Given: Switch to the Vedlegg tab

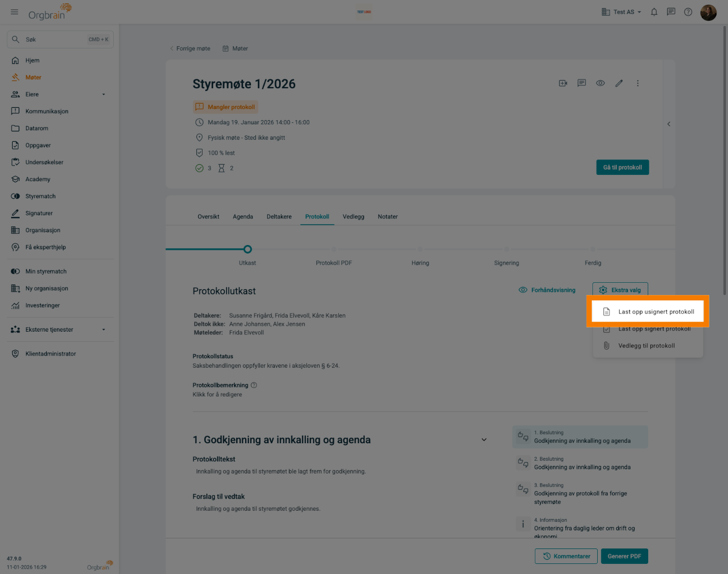Looking at the screenshot, I should point(354,217).
